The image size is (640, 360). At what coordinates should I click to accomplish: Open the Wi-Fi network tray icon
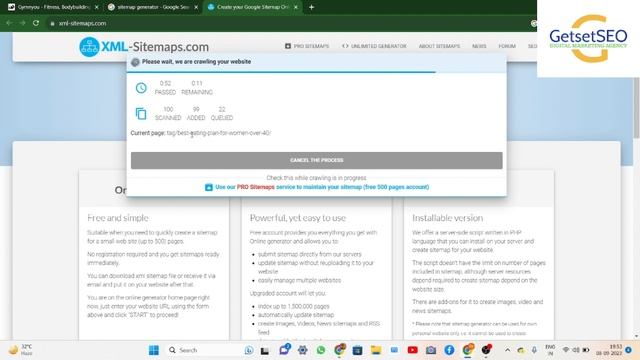click(x=566, y=350)
